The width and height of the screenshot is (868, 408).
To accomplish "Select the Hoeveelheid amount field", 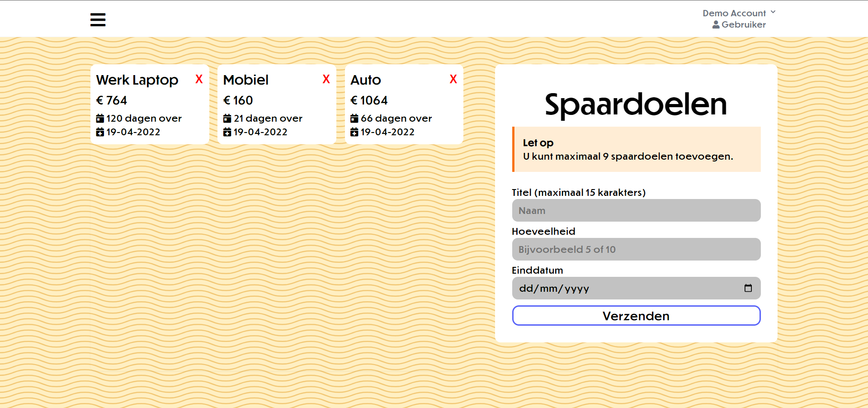I will tap(636, 249).
